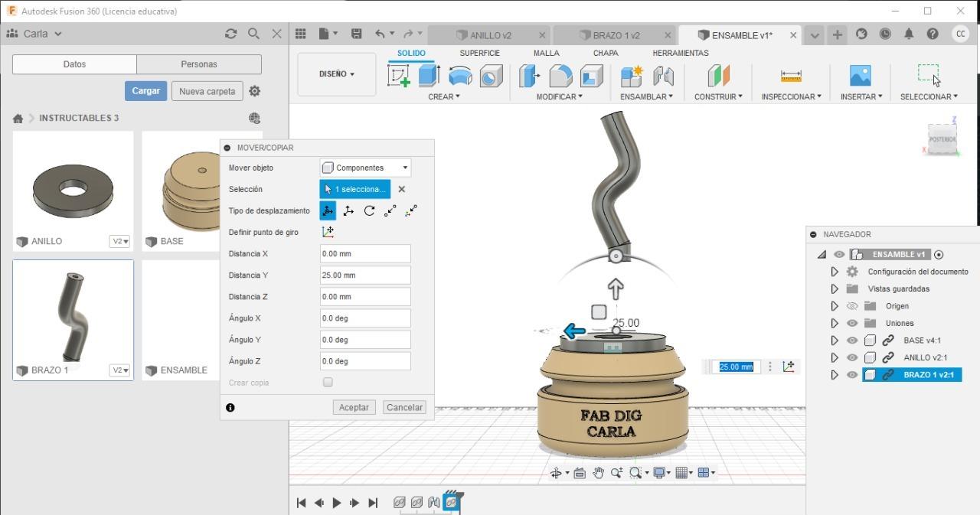The height and width of the screenshot is (515, 980).
Task: Close the data panel
Action: (x=277, y=34)
